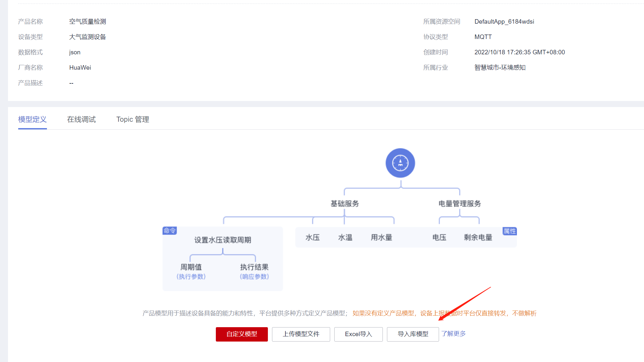
Task: Click the 水温 property item
Action: 345,237
